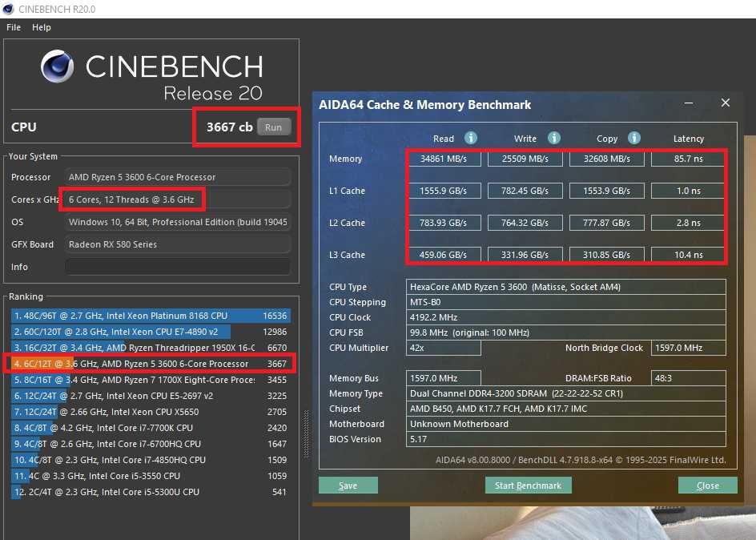
Task: Click the Processor field AMD Ryzen 5 3600
Action: 178,177
